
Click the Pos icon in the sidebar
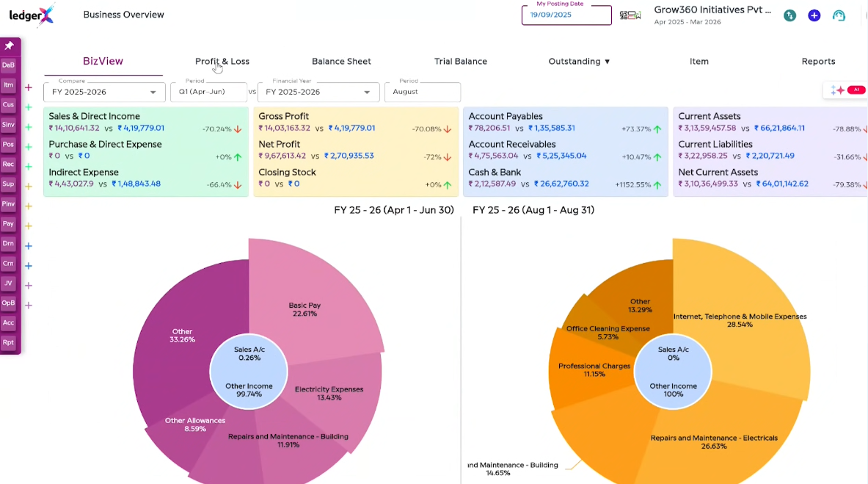(x=9, y=144)
